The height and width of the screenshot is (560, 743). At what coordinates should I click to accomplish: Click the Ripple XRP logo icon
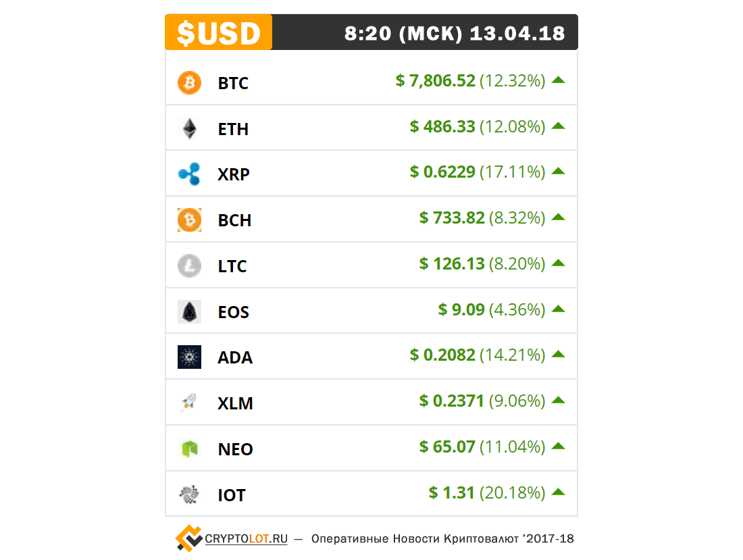[189, 174]
